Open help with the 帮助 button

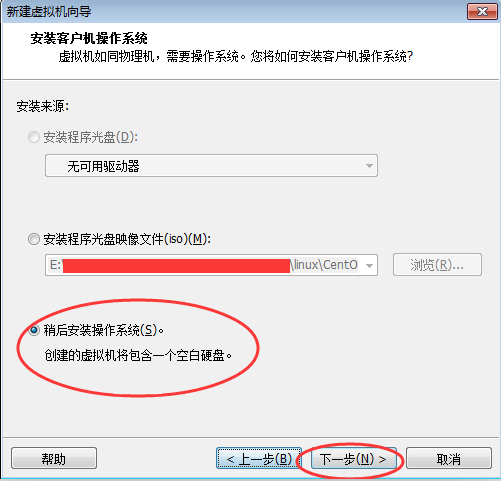[54, 458]
